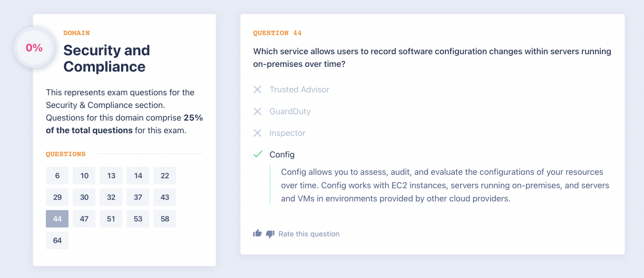Open question 47

pos(84,219)
